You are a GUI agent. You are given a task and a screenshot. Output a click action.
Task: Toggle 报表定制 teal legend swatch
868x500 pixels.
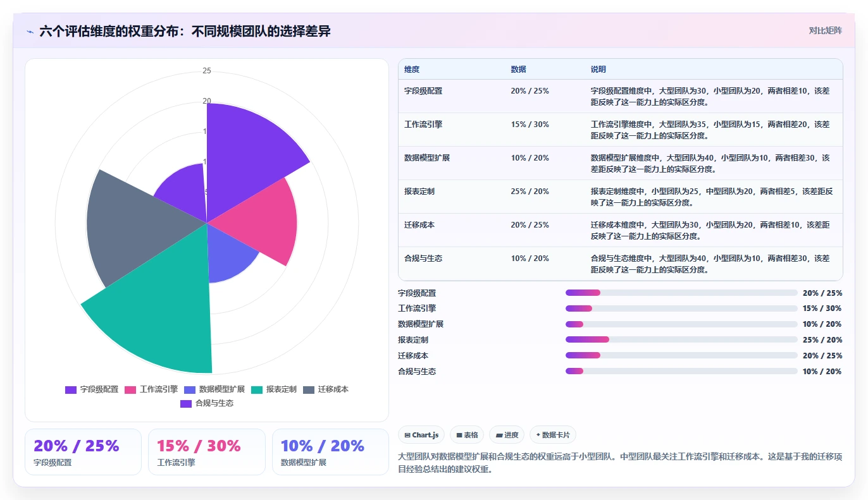pyautogui.click(x=257, y=389)
